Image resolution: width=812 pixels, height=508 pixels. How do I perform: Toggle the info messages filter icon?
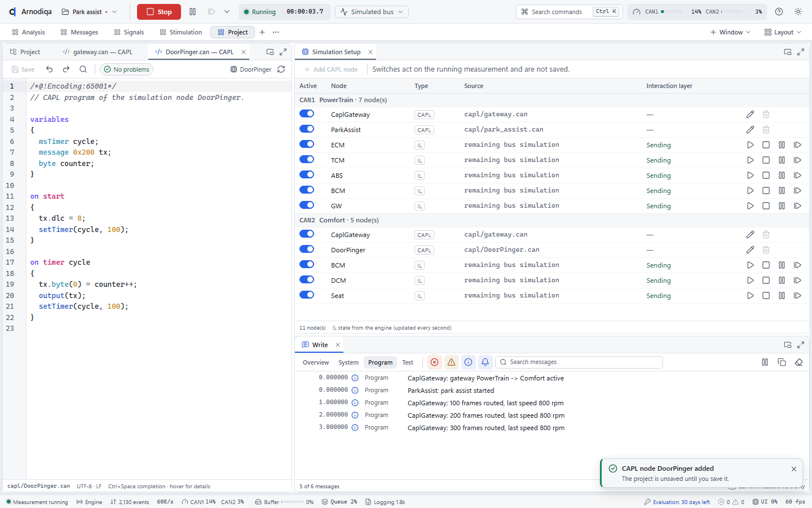468,362
